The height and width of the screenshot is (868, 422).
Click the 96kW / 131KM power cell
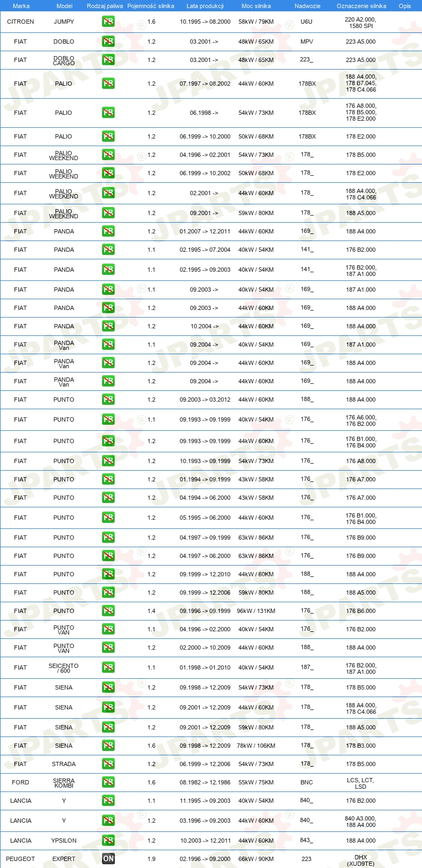coord(256,611)
